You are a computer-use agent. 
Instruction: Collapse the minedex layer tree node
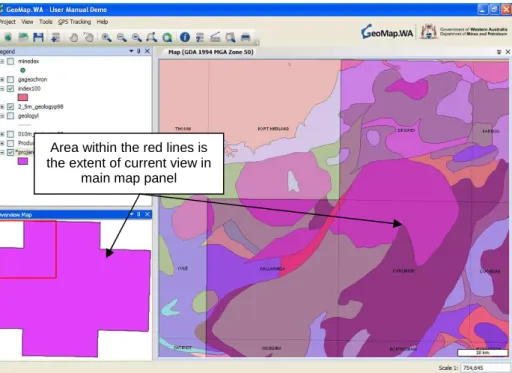(x=2, y=61)
